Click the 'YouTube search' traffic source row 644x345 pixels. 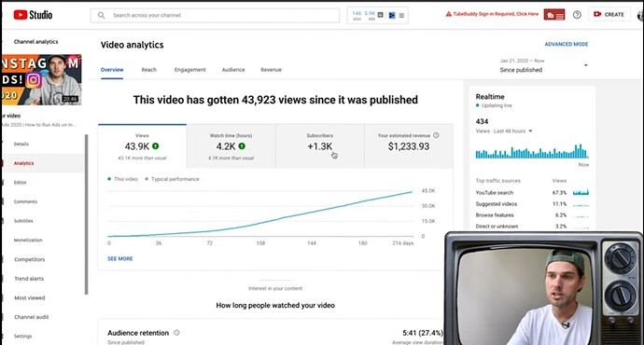(532, 192)
